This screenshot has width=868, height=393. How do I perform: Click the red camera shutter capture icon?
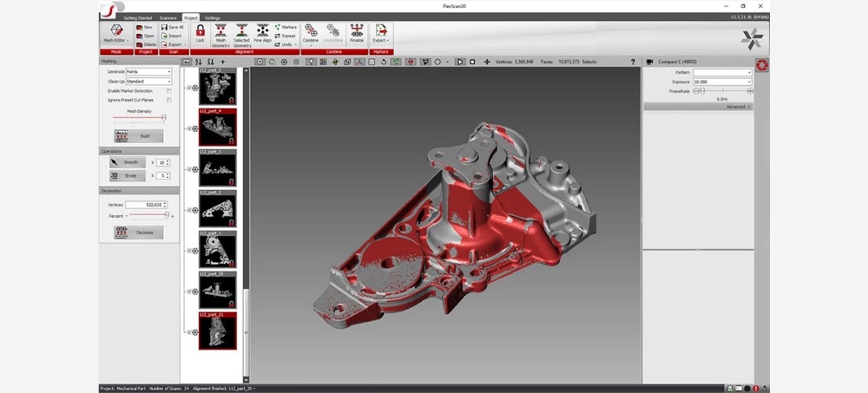coord(762,66)
